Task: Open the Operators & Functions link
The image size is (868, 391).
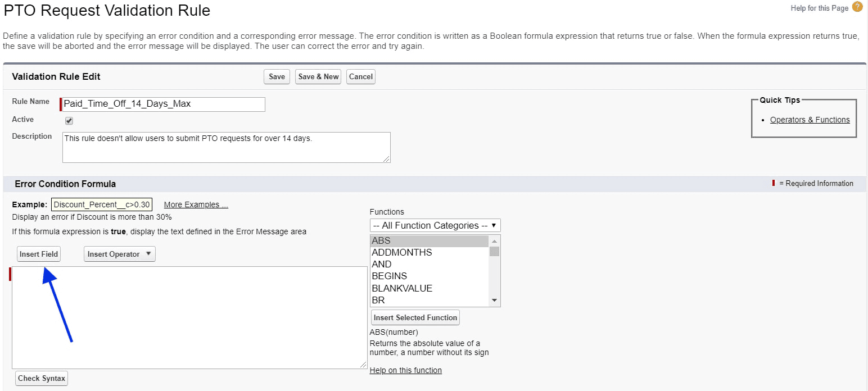Action: (x=810, y=119)
